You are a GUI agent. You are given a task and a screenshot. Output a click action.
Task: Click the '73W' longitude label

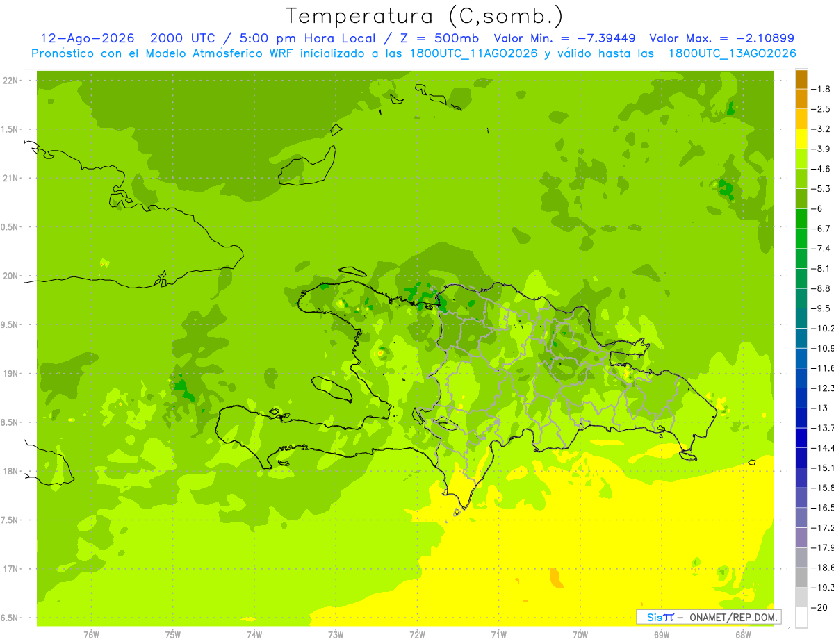click(x=336, y=635)
